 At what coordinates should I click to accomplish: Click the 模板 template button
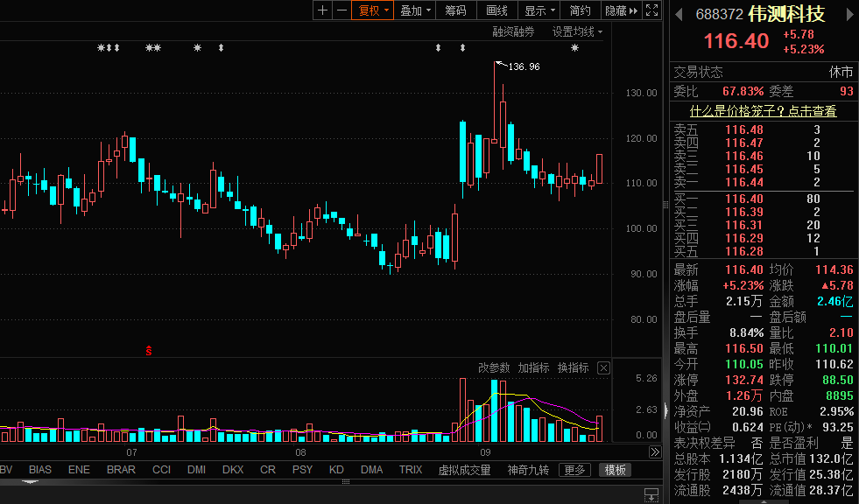(x=616, y=470)
